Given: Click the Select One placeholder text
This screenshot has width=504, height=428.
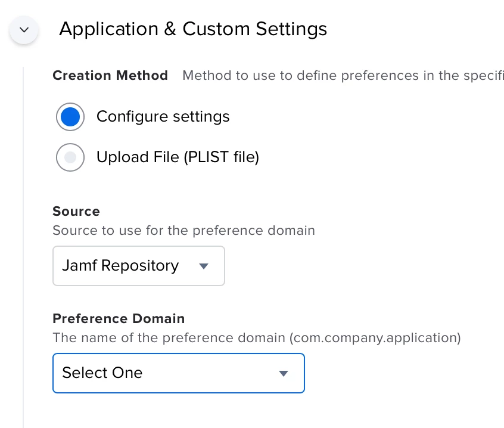Looking at the screenshot, I should tap(102, 373).
